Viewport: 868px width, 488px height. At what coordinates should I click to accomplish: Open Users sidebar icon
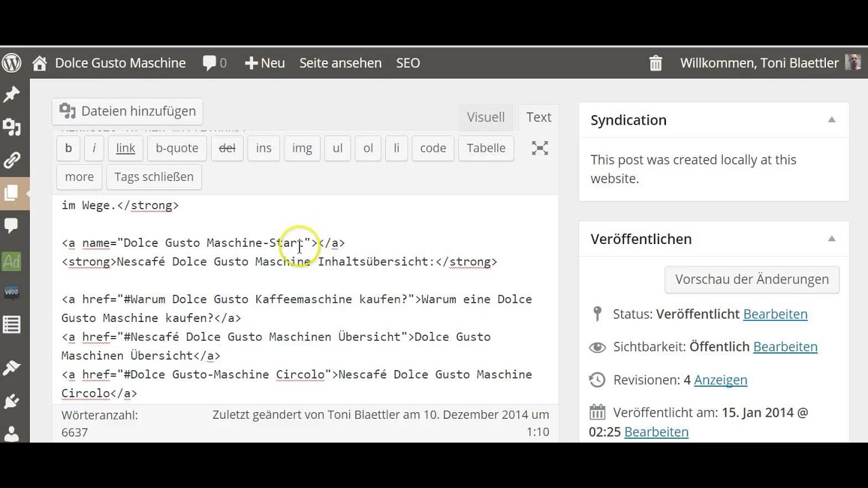(12, 433)
